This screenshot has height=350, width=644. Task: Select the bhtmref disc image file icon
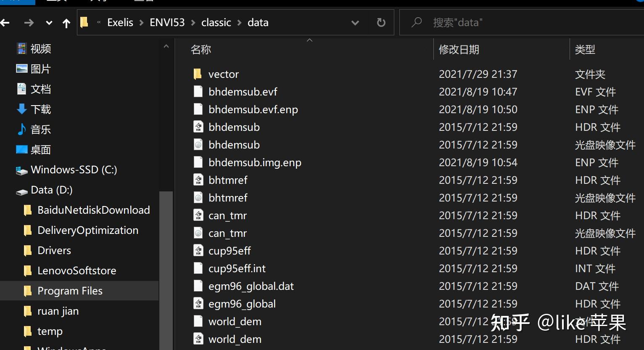198,198
